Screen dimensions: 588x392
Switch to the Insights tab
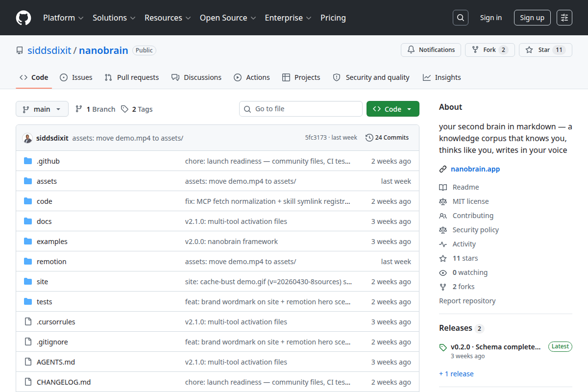(442, 77)
